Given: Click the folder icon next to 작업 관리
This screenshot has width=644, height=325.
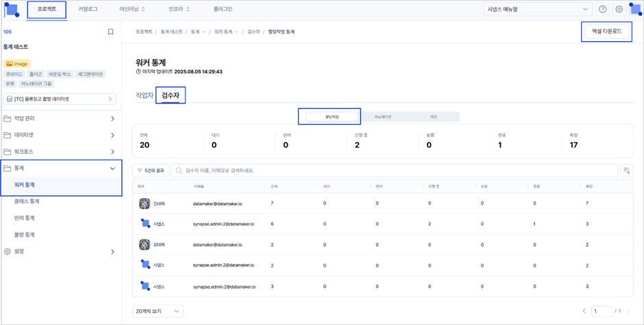Looking at the screenshot, I should [x=7, y=119].
